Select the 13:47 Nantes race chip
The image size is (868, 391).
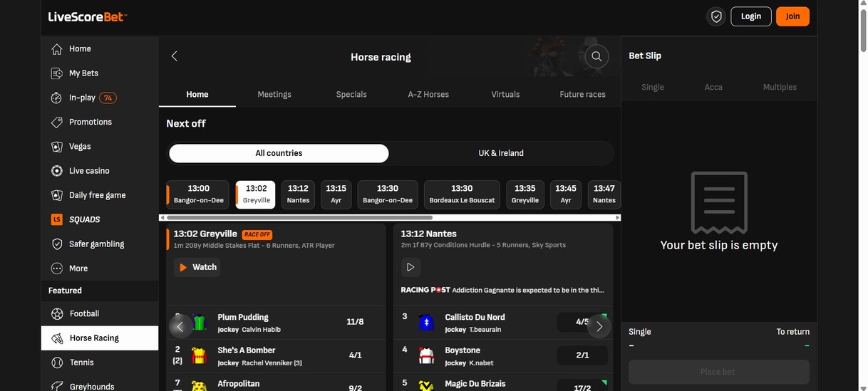[604, 194]
